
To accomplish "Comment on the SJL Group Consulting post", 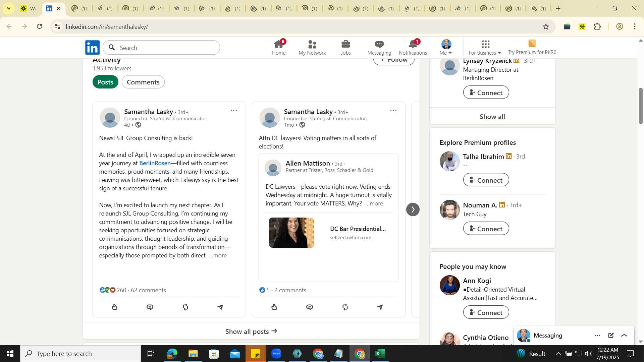I will 150,307.
